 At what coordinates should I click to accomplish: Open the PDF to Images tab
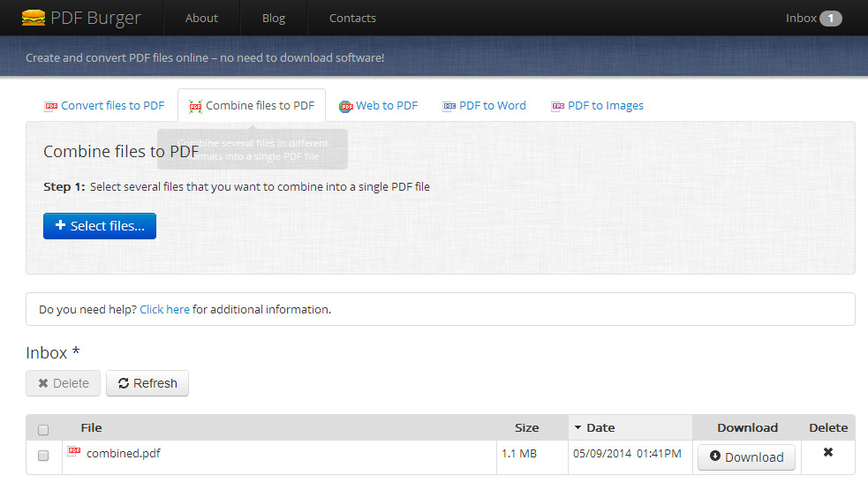597,105
